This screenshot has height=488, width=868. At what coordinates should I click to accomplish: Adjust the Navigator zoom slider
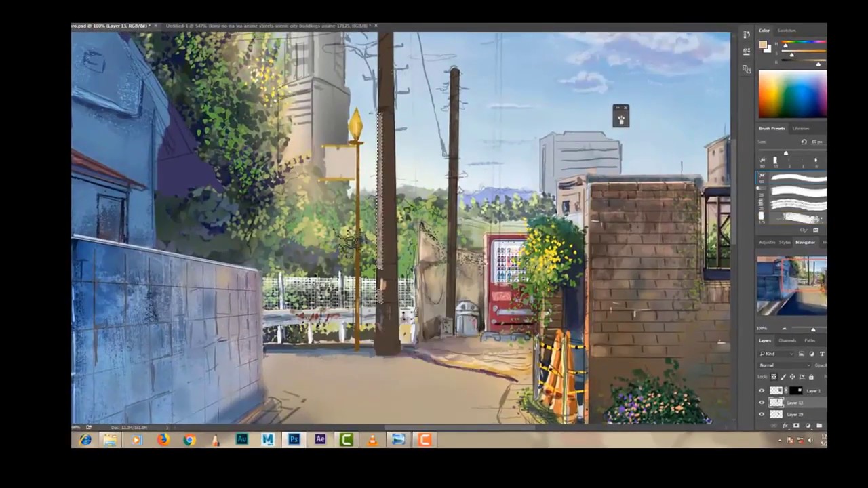tap(810, 329)
